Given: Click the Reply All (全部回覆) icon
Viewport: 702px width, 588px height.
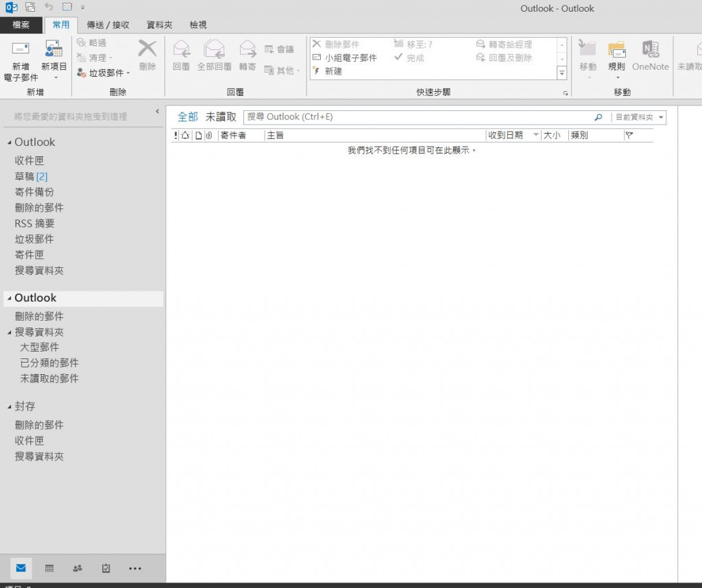Looking at the screenshot, I should pos(214,49).
